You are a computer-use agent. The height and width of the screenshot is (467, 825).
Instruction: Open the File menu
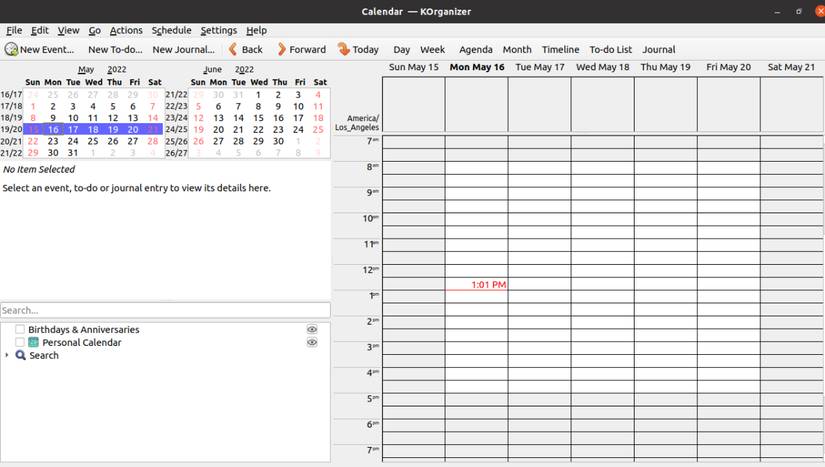click(14, 31)
